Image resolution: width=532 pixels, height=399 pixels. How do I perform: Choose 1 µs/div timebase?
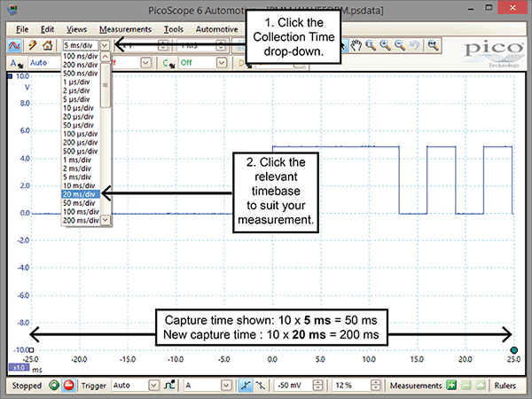coord(81,82)
